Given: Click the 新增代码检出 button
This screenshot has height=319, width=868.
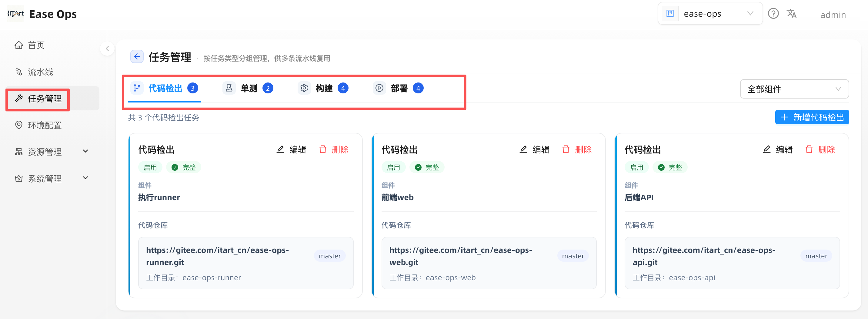Looking at the screenshot, I should [812, 117].
